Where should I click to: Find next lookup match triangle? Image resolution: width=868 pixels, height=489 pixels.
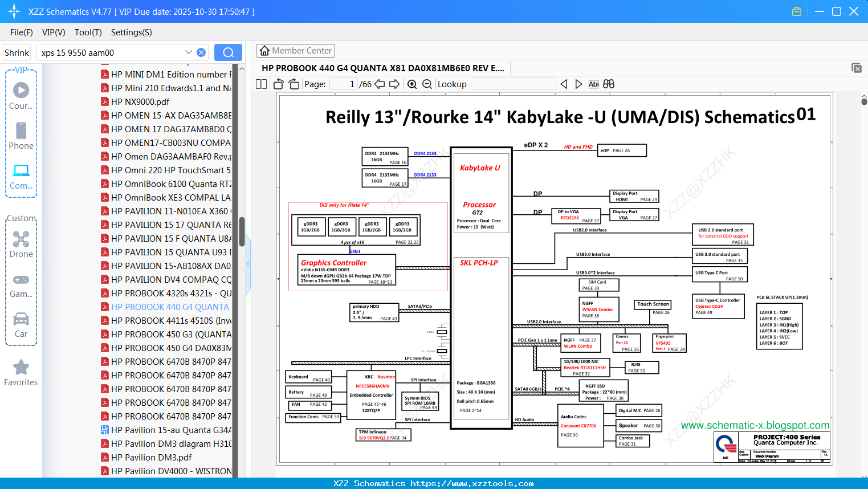(578, 84)
